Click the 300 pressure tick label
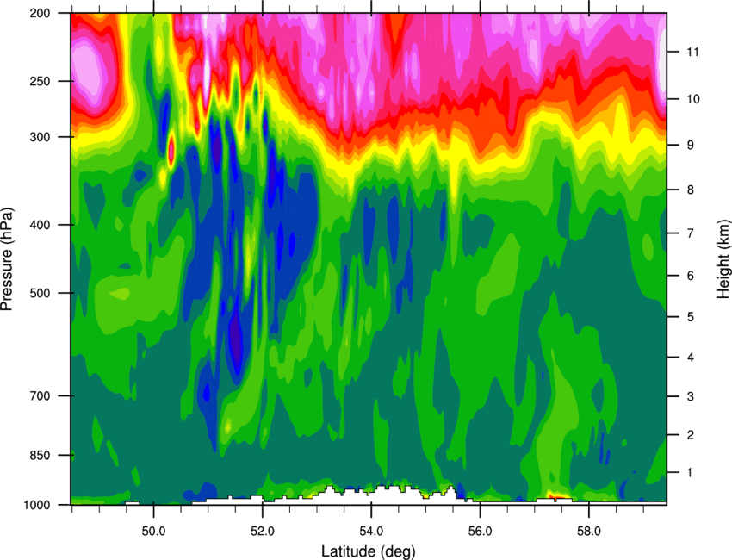732x560 pixels. pyautogui.click(x=40, y=137)
